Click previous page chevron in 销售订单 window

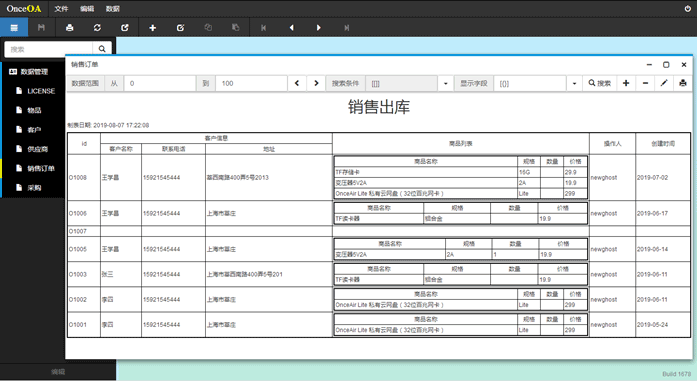(x=297, y=83)
